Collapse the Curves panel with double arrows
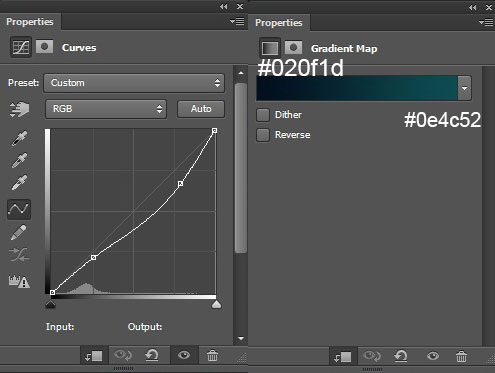The height and width of the screenshot is (373, 495). 224,7
